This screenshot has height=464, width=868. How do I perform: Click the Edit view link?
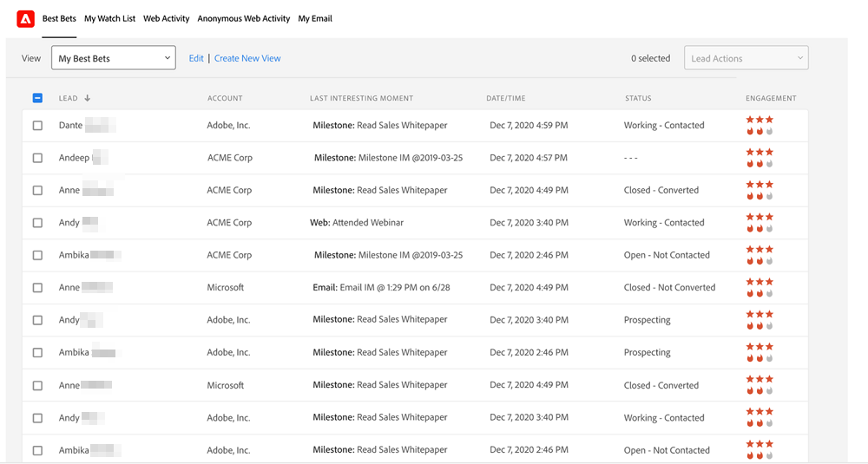coord(196,58)
